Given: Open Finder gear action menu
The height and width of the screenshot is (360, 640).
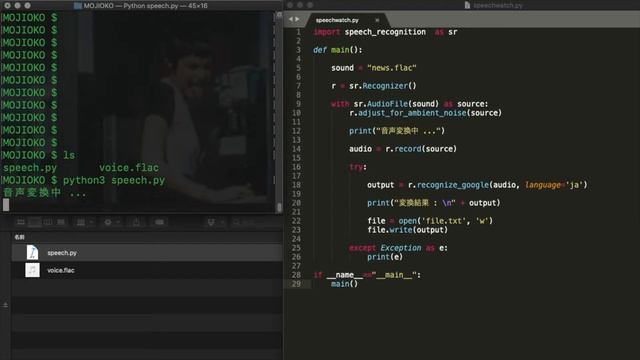Looking at the screenshot, I should [x=112, y=222].
